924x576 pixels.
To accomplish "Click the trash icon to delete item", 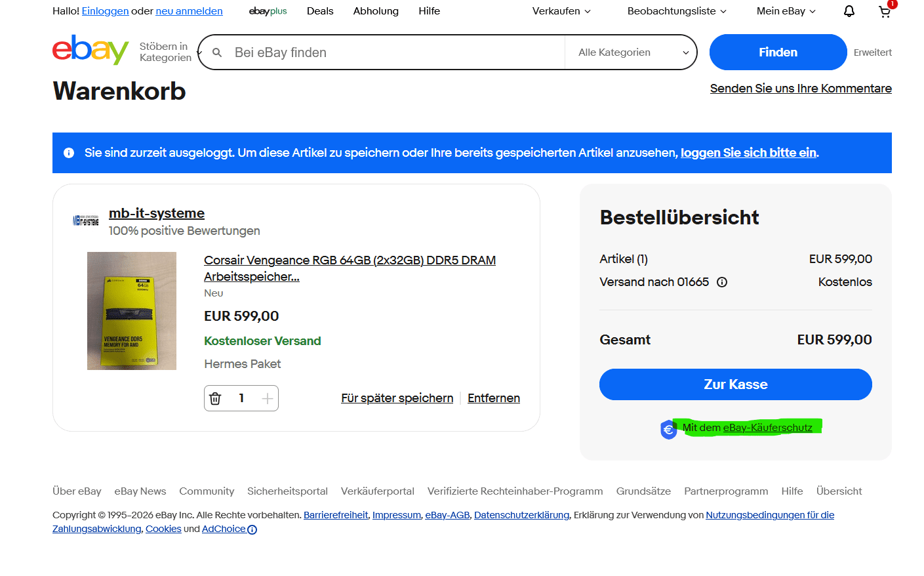I will click(215, 398).
